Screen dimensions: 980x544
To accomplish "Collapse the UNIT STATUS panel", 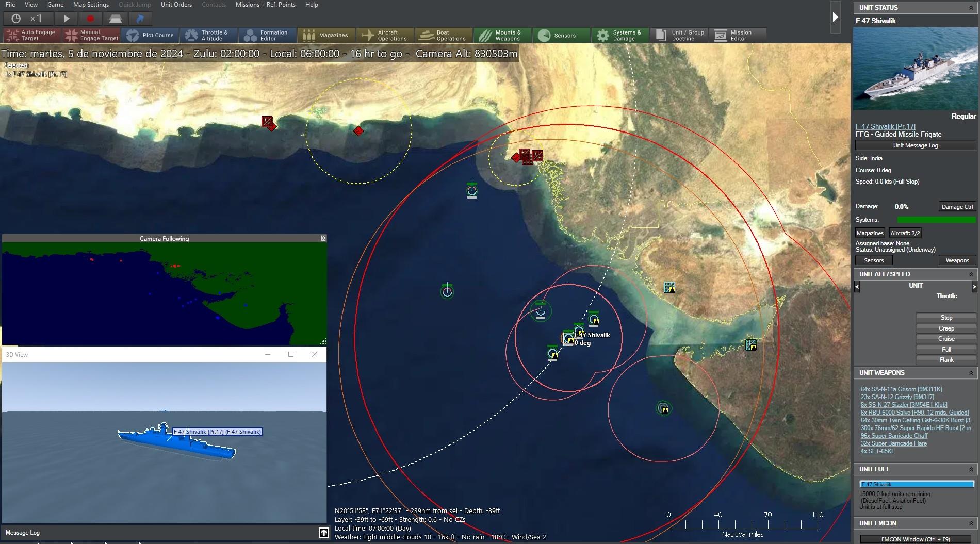I will coord(972,8).
